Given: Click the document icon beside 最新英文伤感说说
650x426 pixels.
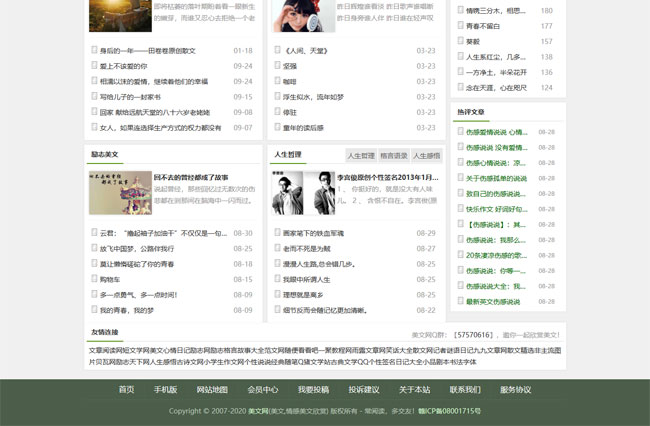Looking at the screenshot, I should (460, 301).
